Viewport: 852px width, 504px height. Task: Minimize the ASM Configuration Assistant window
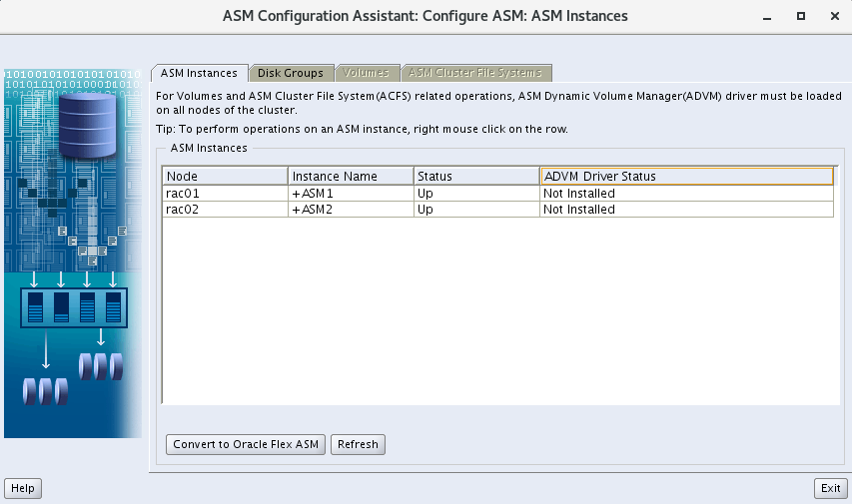pyautogui.click(x=766, y=17)
